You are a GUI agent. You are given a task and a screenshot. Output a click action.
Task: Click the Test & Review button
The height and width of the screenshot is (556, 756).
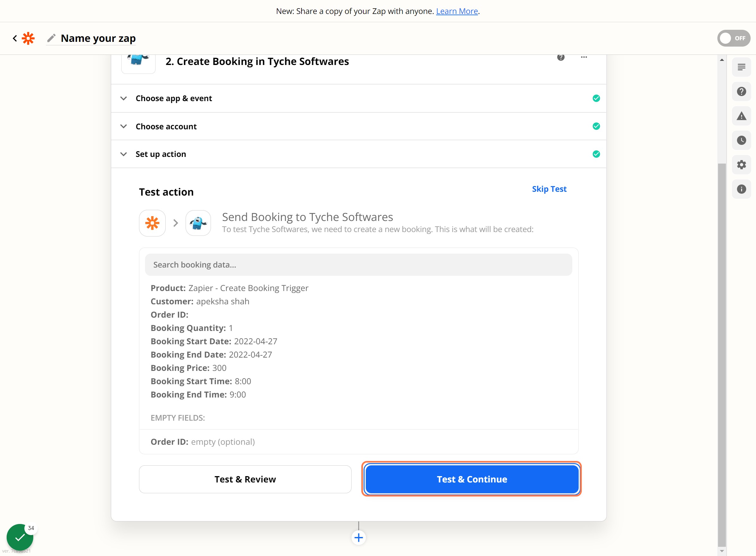click(x=245, y=479)
